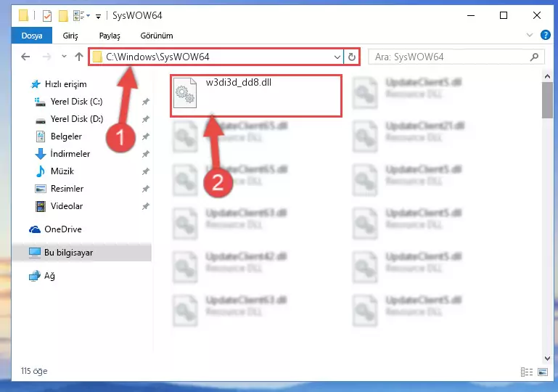The image size is (558, 392).
Task: Click the pin icon next to Müzik
Action: point(146,171)
